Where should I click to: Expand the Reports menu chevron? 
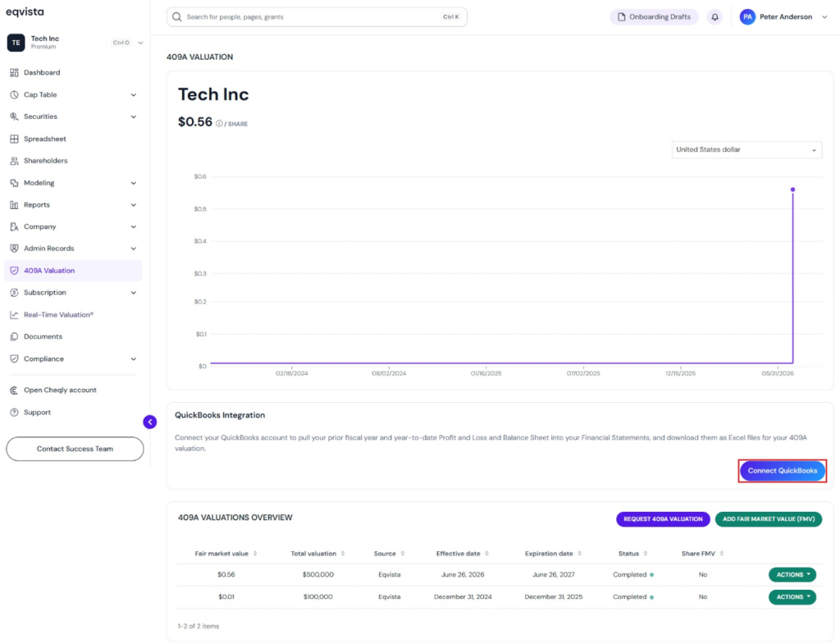134,205
